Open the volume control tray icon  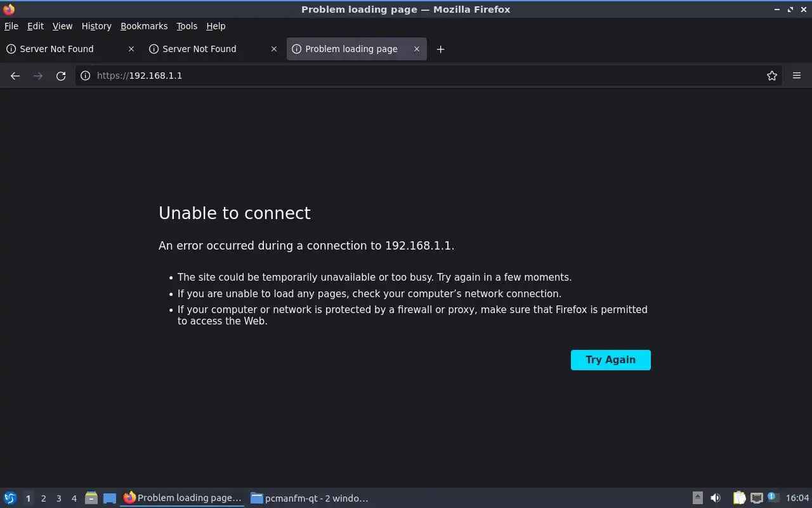point(716,498)
